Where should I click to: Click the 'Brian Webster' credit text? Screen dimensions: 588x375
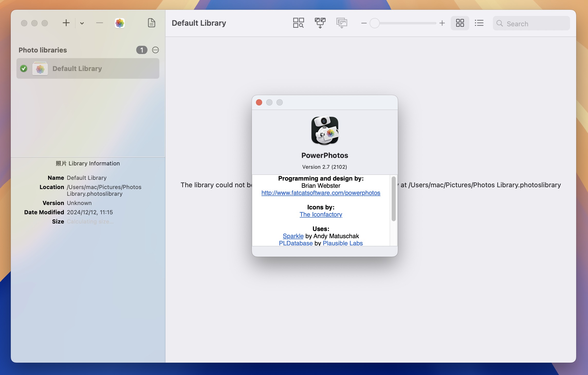tap(321, 186)
